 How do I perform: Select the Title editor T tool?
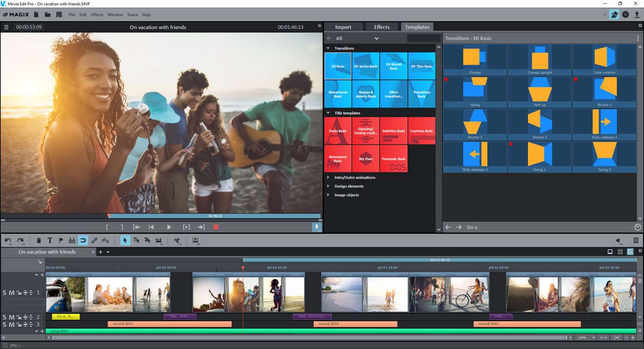tap(50, 240)
